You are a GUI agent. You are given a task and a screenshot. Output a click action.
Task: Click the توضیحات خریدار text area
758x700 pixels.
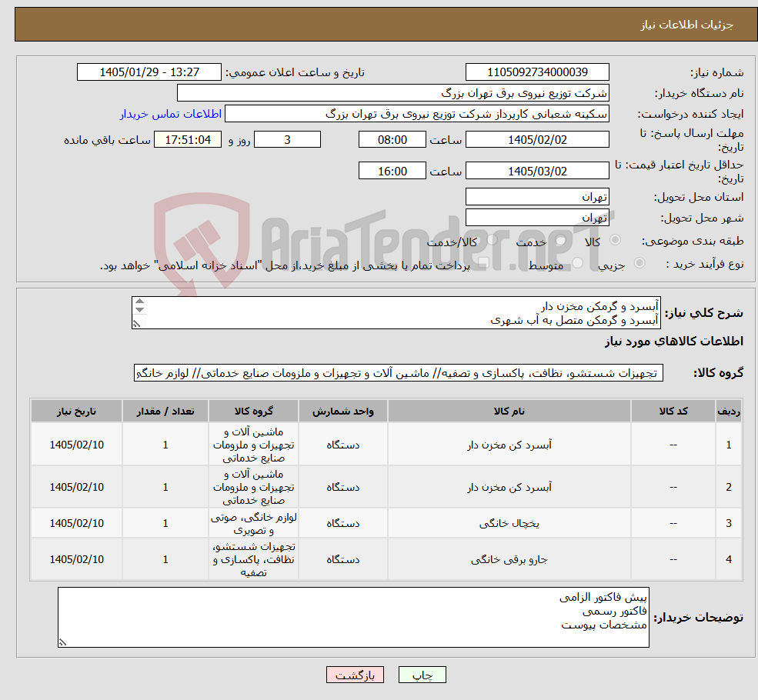[353, 618]
